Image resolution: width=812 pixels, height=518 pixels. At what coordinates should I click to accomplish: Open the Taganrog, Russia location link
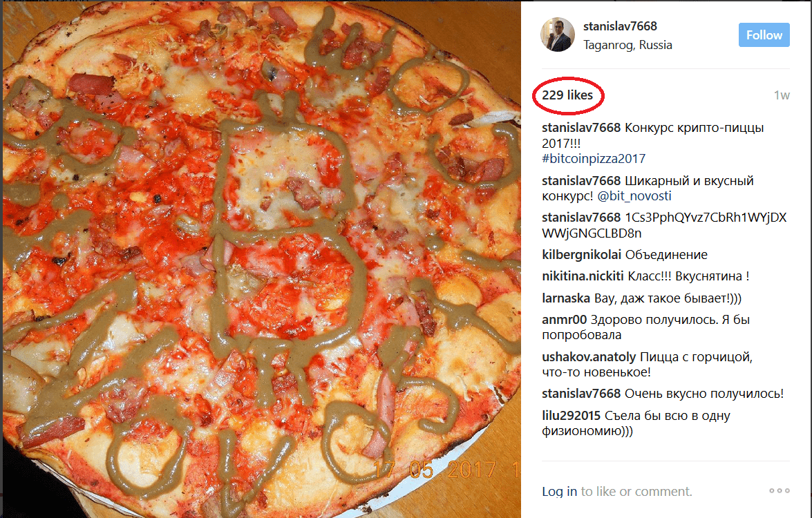click(x=627, y=45)
